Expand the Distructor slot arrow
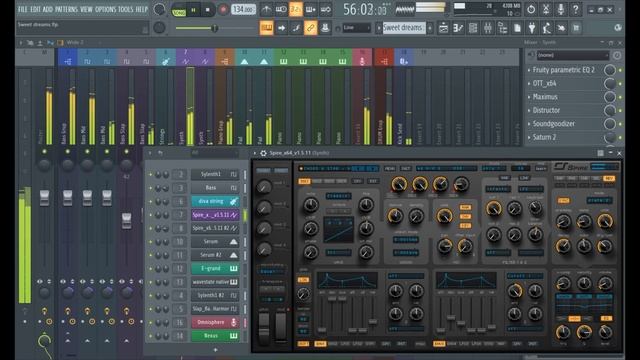 tap(529, 111)
